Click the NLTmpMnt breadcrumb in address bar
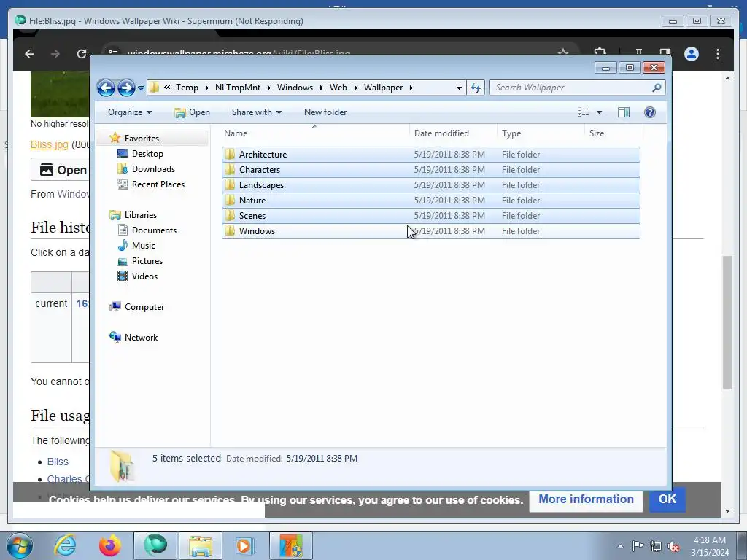 click(238, 87)
